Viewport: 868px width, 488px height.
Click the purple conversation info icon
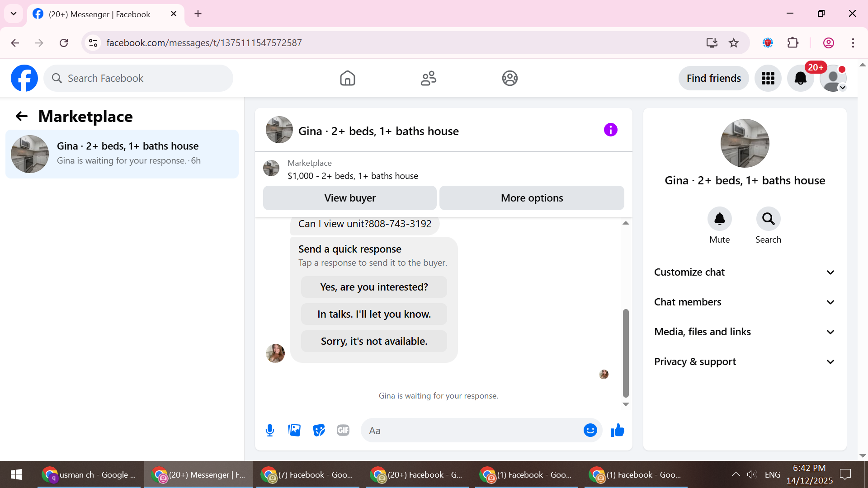(x=610, y=130)
